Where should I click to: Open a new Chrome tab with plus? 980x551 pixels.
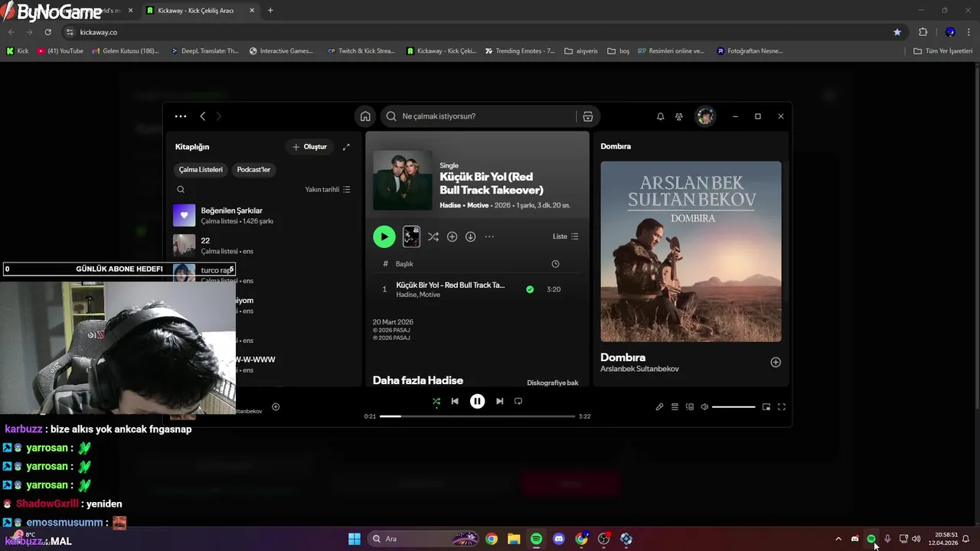(270, 11)
